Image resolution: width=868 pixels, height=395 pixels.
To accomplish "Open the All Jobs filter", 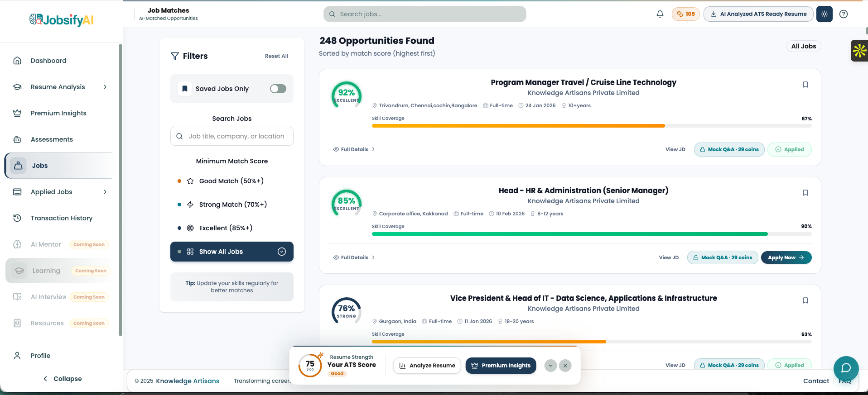I will [x=804, y=46].
